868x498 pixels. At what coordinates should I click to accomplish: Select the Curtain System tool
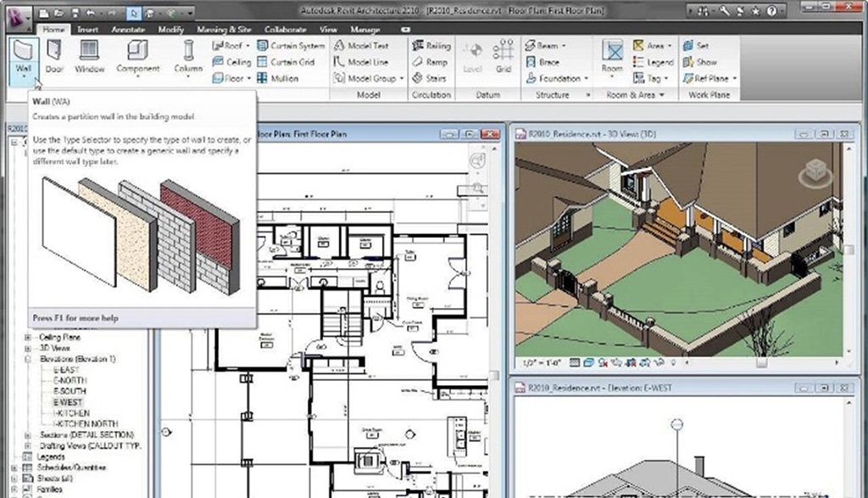[291, 46]
